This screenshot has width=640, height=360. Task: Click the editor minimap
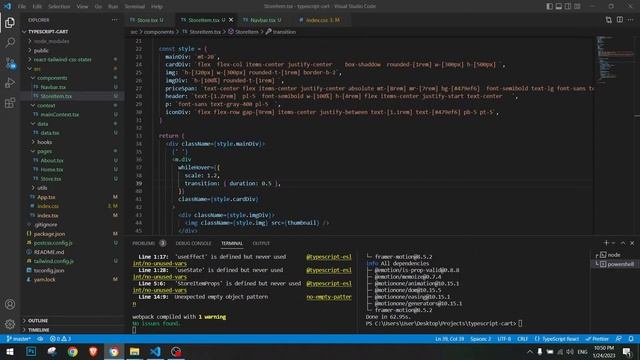(x=615, y=60)
